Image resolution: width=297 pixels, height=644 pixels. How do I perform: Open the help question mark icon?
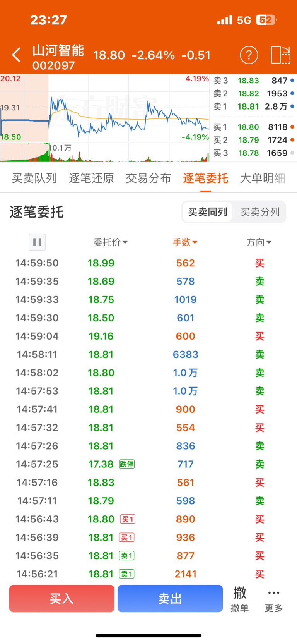click(249, 55)
